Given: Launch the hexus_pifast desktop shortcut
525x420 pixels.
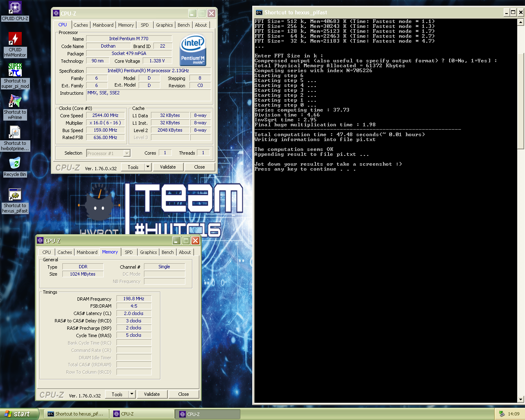Looking at the screenshot, I should (x=15, y=195).
